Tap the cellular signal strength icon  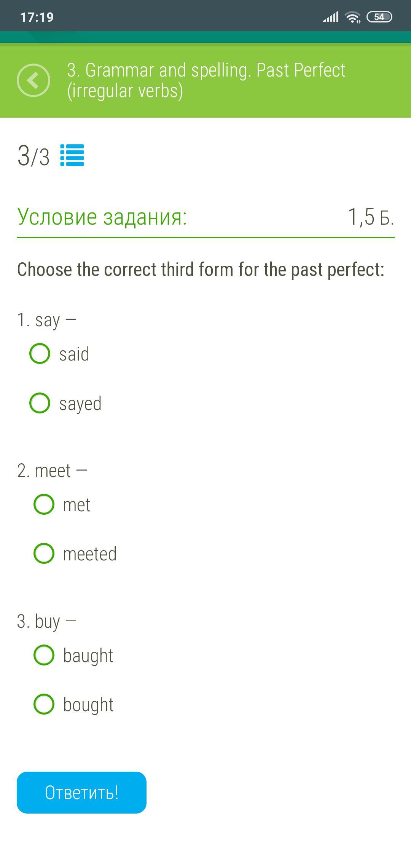331,17
